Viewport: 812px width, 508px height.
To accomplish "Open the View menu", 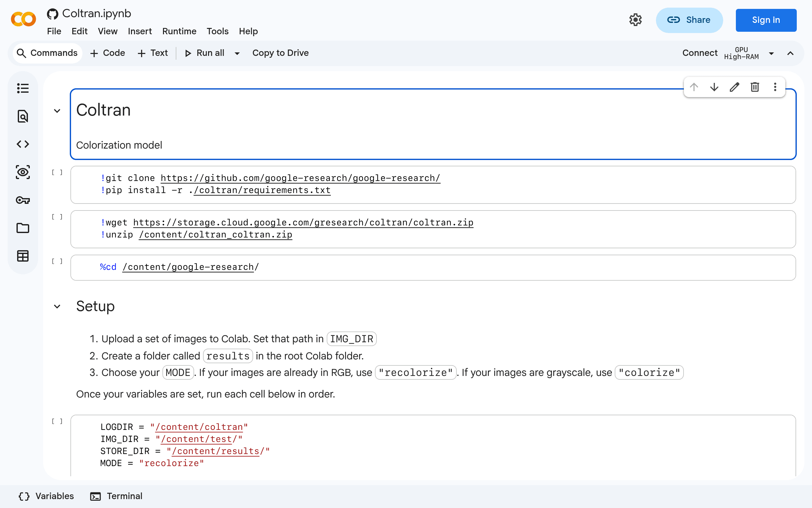I will click(x=108, y=31).
